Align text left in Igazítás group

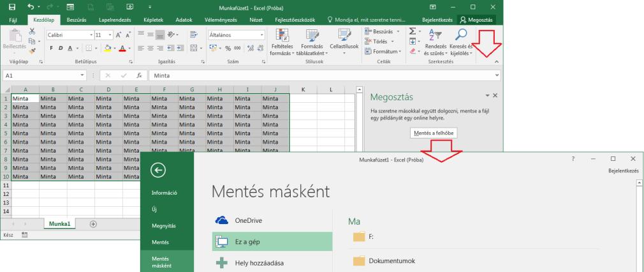(141, 48)
